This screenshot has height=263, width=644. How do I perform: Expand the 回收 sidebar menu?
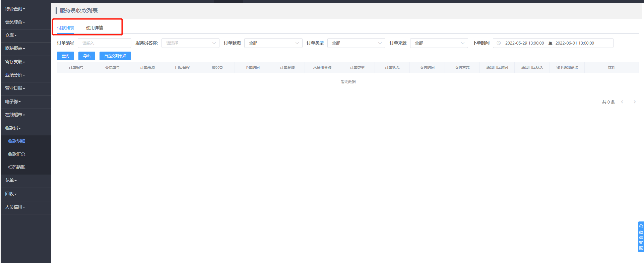click(x=25, y=194)
